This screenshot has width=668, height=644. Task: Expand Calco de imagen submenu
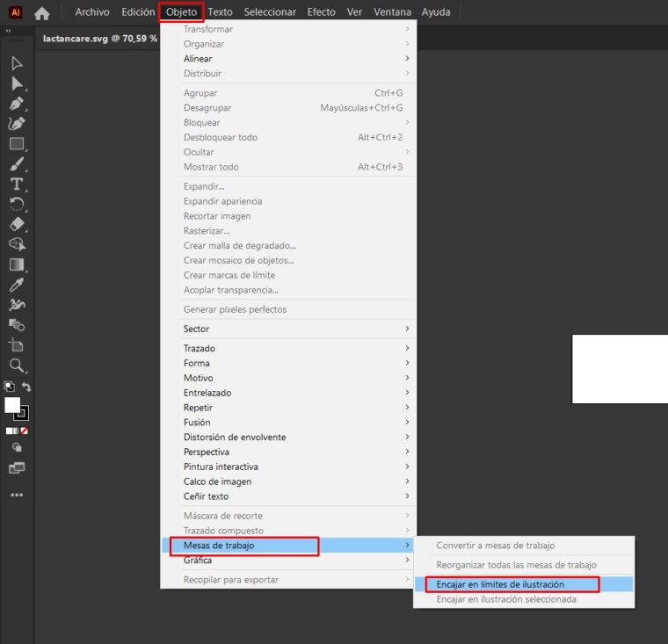(288, 481)
